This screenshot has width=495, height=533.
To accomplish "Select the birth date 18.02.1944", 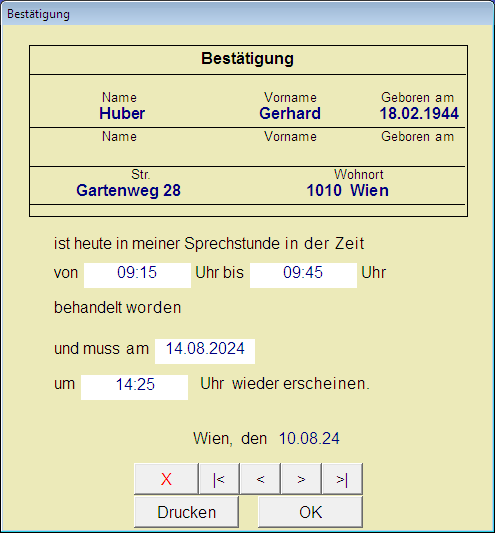I will 419,114.
